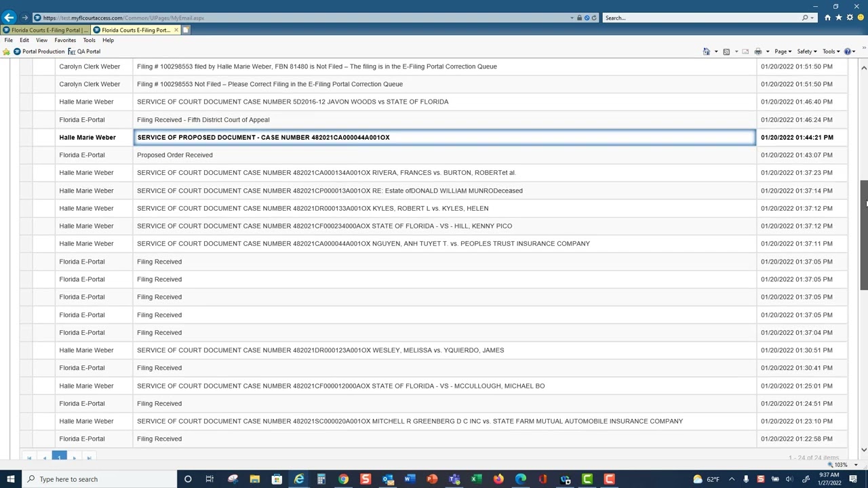The image size is (868, 488).
Task: Go back using the browser back arrow
Action: (x=9, y=18)
